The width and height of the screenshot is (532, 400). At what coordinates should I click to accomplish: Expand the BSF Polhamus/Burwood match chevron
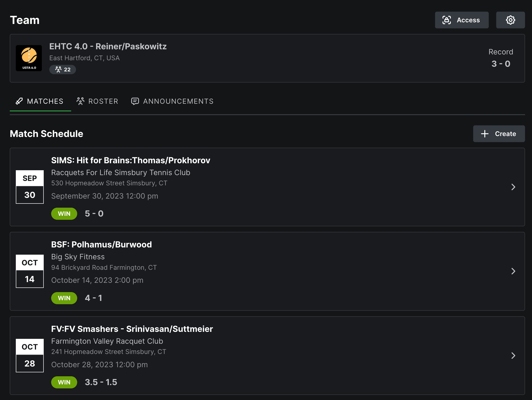point(514,271)
